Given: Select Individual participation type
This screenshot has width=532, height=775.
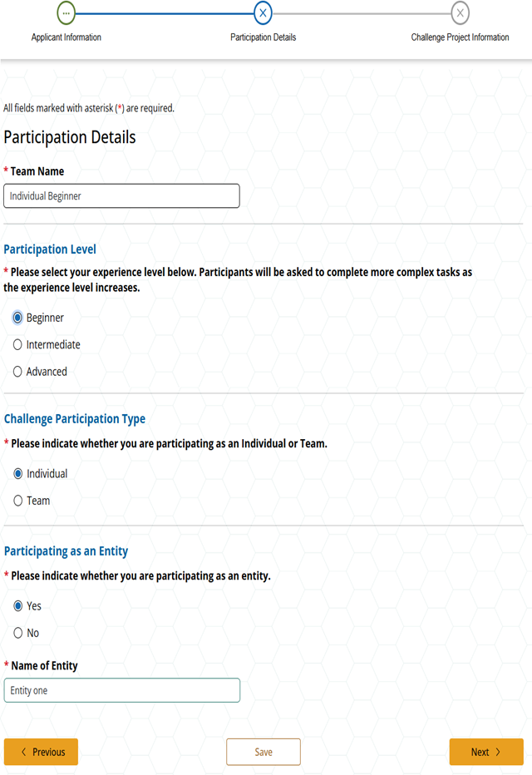Looking at the screenshot, I should [x=17, y=474].
